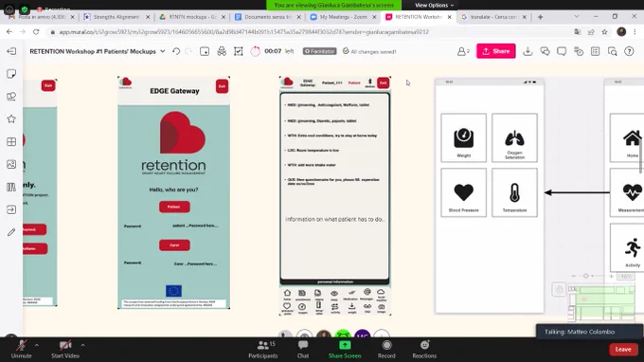This screenshot has width=644, height=362.
Task: Click the red Carer button in mockup
Action: point(174,244)
